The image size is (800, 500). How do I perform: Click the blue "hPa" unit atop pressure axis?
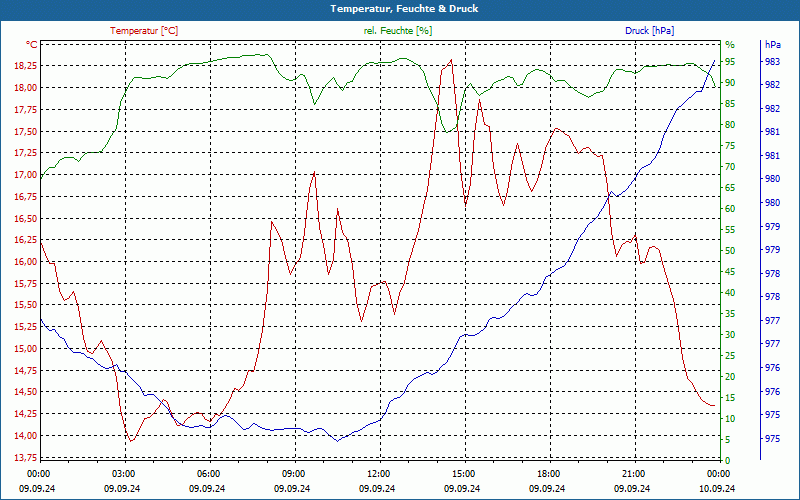click(x=773, y=45)
